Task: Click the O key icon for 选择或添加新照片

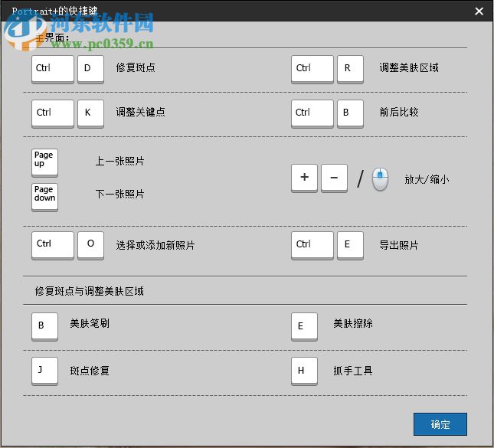Action: (90, 245)
